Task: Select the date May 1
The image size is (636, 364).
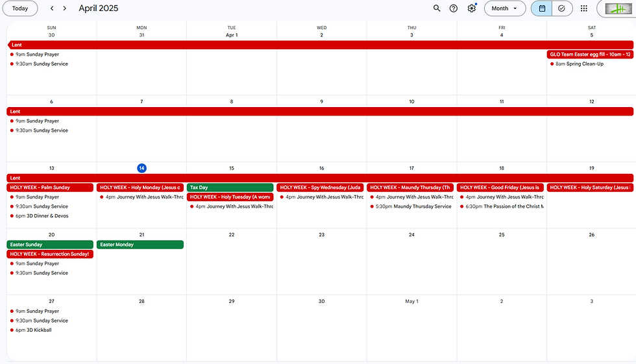Action: tap(411, 301)
